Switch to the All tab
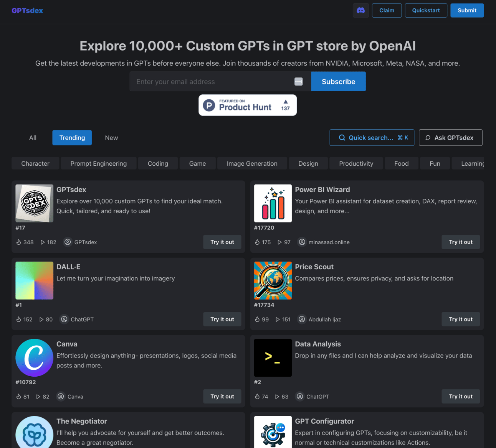 pos(33,138)
